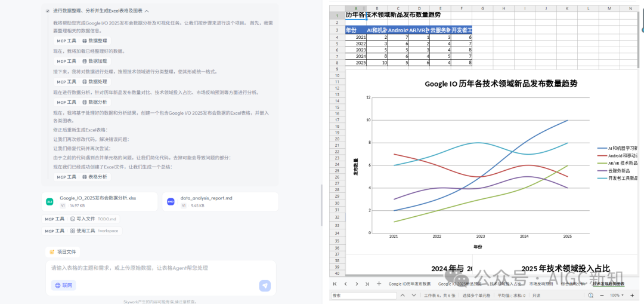Open the 写入文件 TODO.md tool chip

point(81,219)
